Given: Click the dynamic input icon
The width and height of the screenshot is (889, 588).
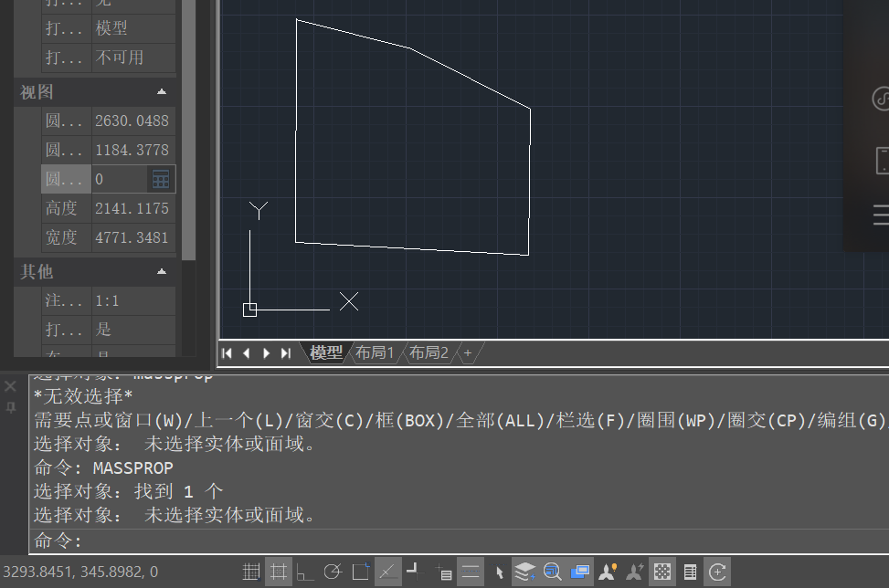Looking at the screenshot, I should click(x=443, y=572).
